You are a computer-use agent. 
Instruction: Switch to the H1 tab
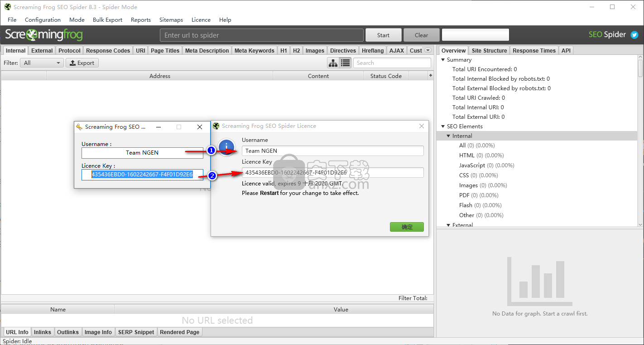(284, 50)
